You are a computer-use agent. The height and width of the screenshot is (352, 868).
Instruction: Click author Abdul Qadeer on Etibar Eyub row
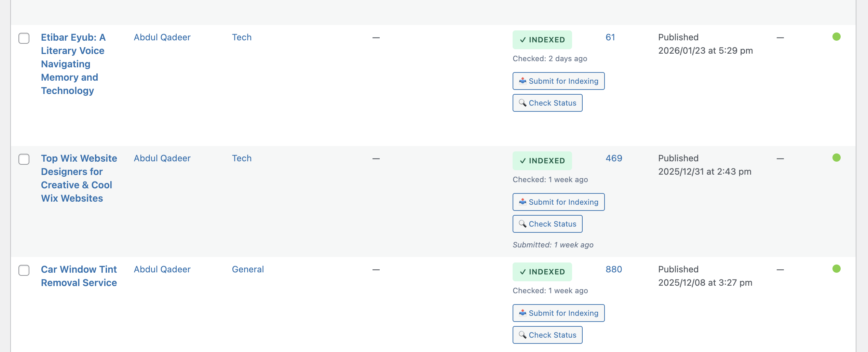(x=162, y=37)
